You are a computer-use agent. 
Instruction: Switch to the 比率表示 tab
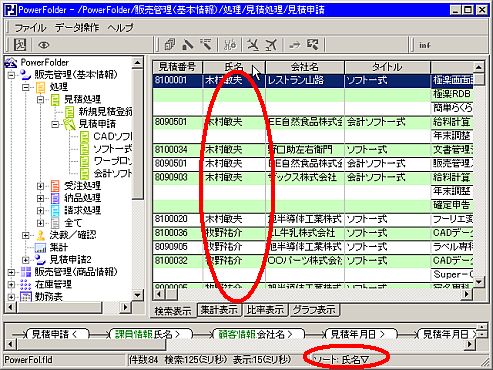265,310
